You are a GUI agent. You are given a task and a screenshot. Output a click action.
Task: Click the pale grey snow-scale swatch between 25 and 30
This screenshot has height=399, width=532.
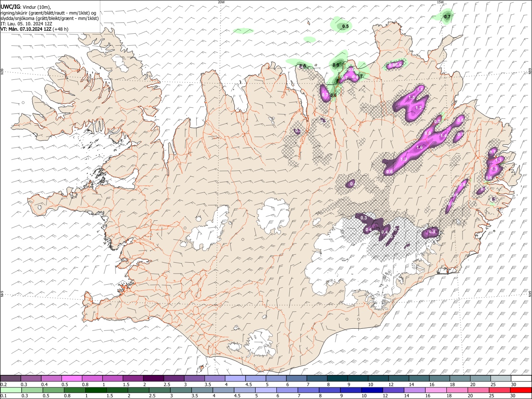500,378
